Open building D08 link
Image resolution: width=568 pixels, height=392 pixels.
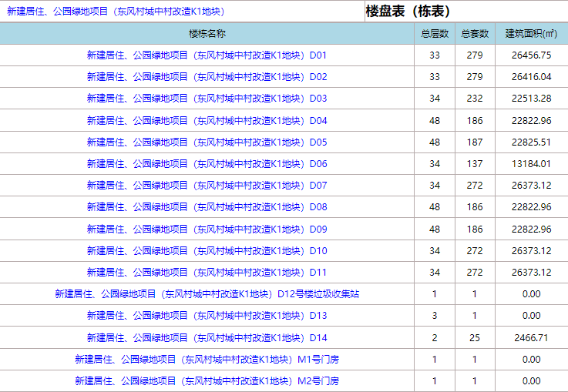pyautogui.click(x=207, y=207)
